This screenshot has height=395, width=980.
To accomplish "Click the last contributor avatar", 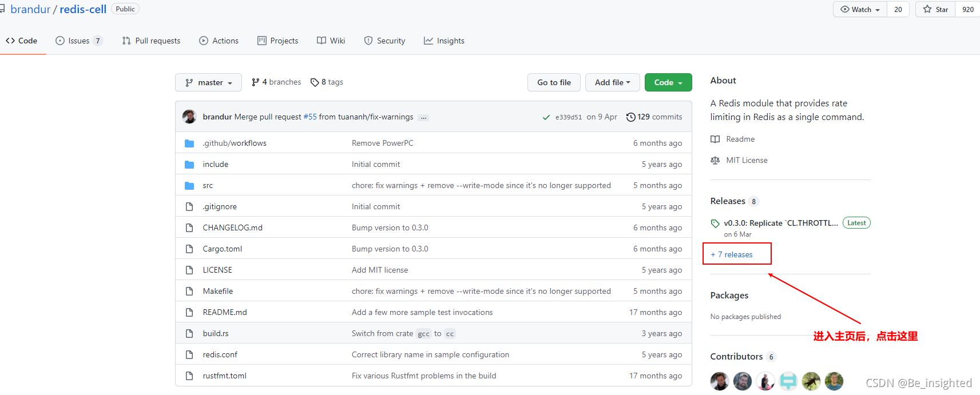I will tap(834, 381).
